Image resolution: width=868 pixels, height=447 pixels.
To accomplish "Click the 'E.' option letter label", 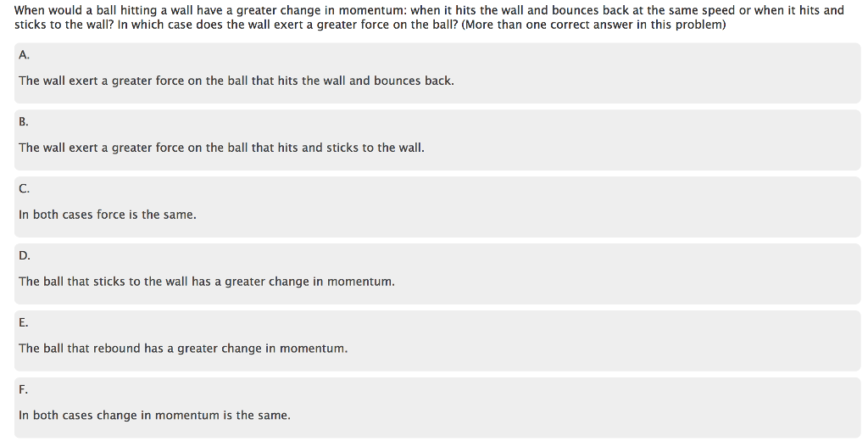I will tap(24, 322).
